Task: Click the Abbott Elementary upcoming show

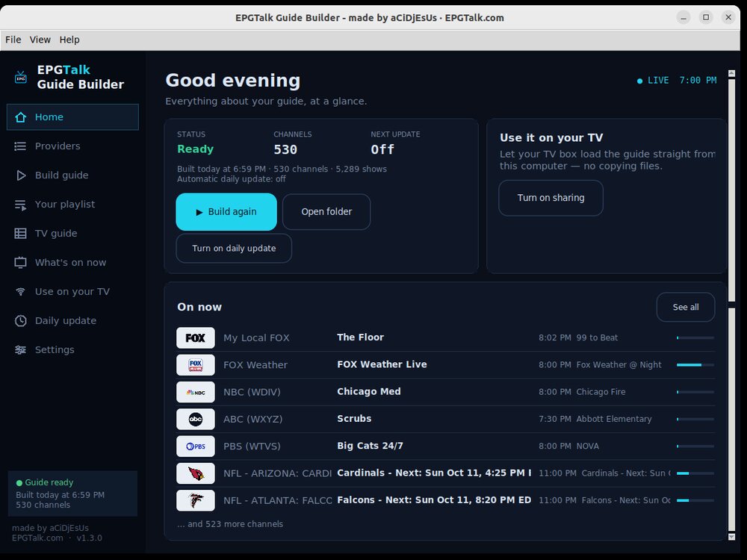Action: (613, 420)
